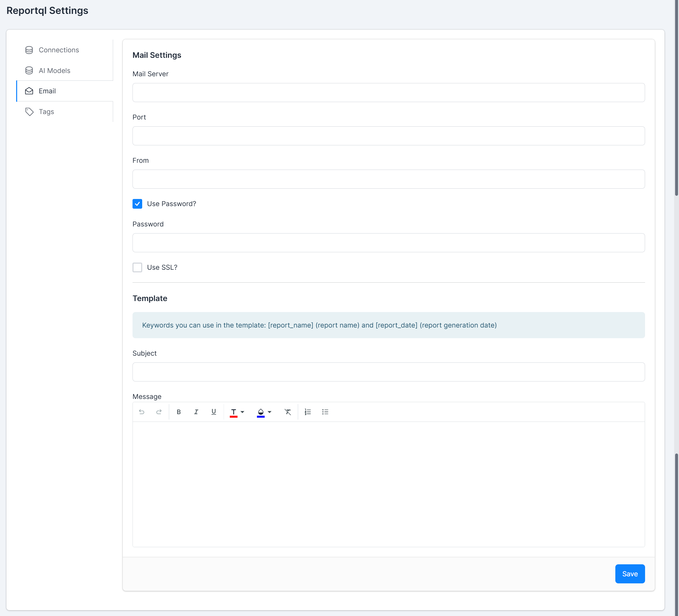The width and height of the screenshot is (679, 616).
Task: Click into the Mail Server field
Action: coord(388,93)
